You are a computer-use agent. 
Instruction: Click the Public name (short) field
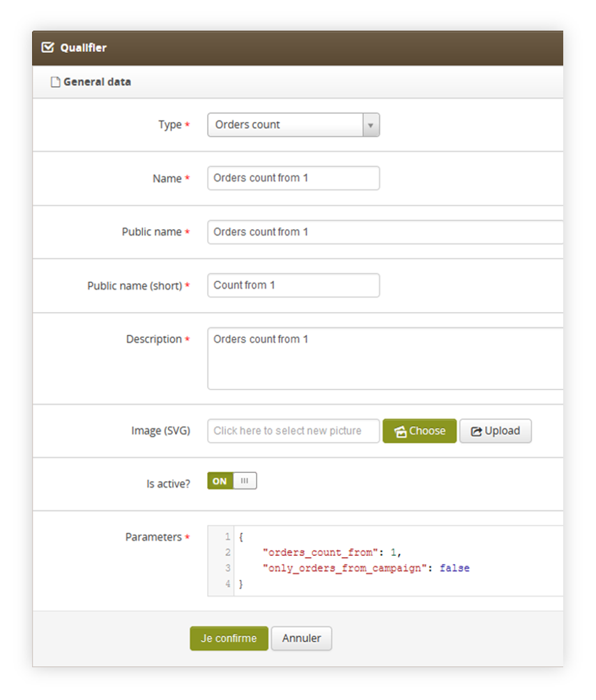click(x=293, y=286)
